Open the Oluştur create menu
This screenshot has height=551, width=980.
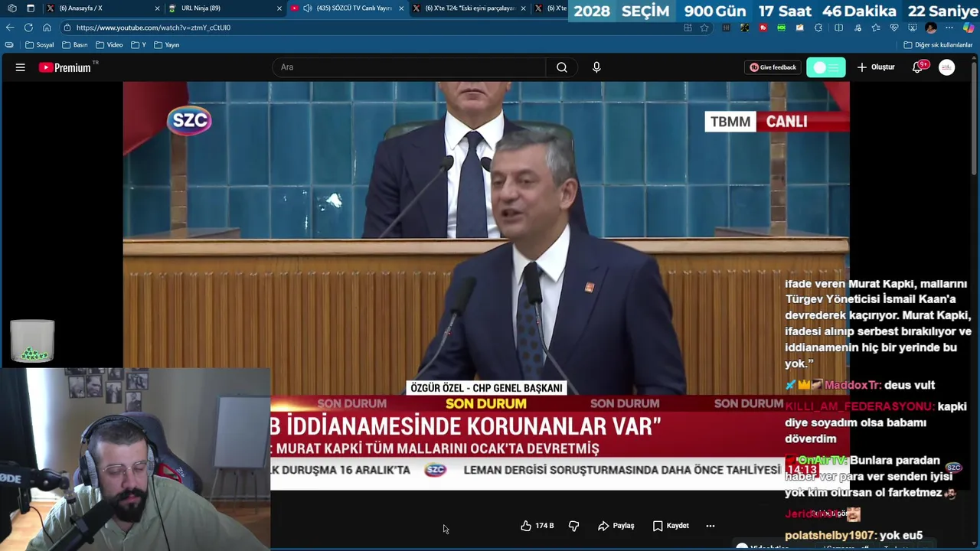pyautogui.click(x=876, y=67)
